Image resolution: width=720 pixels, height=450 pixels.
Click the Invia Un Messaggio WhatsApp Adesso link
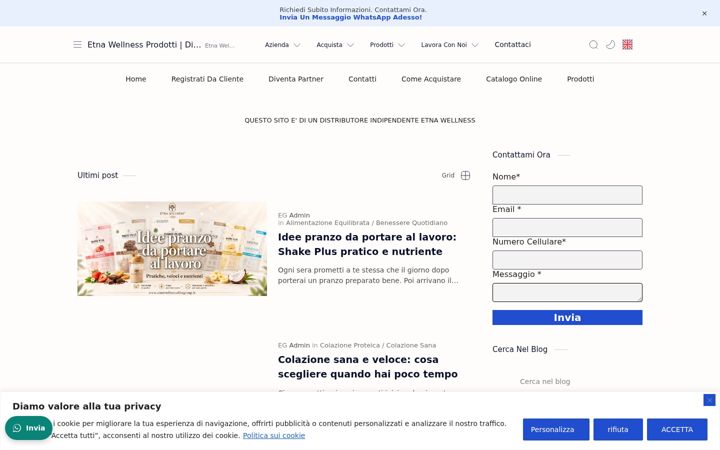pyautogui.click(x=350, y=17)
